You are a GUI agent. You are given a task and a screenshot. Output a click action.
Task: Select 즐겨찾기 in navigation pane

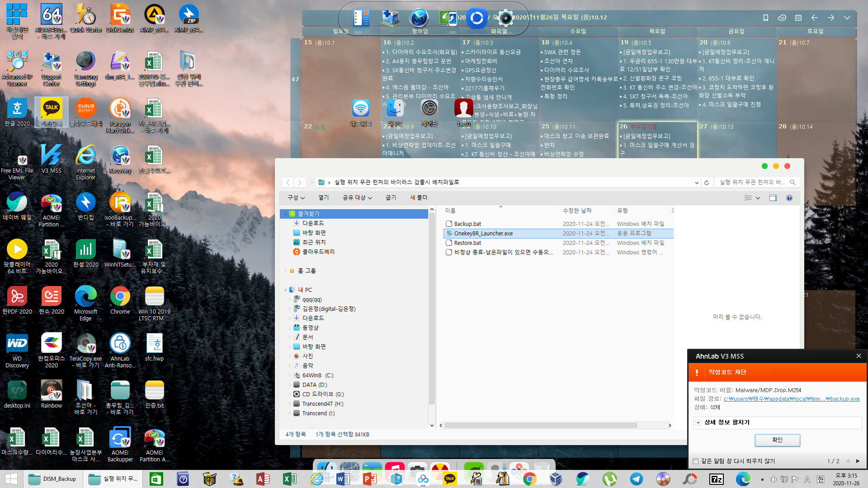[x=354, y=214]
